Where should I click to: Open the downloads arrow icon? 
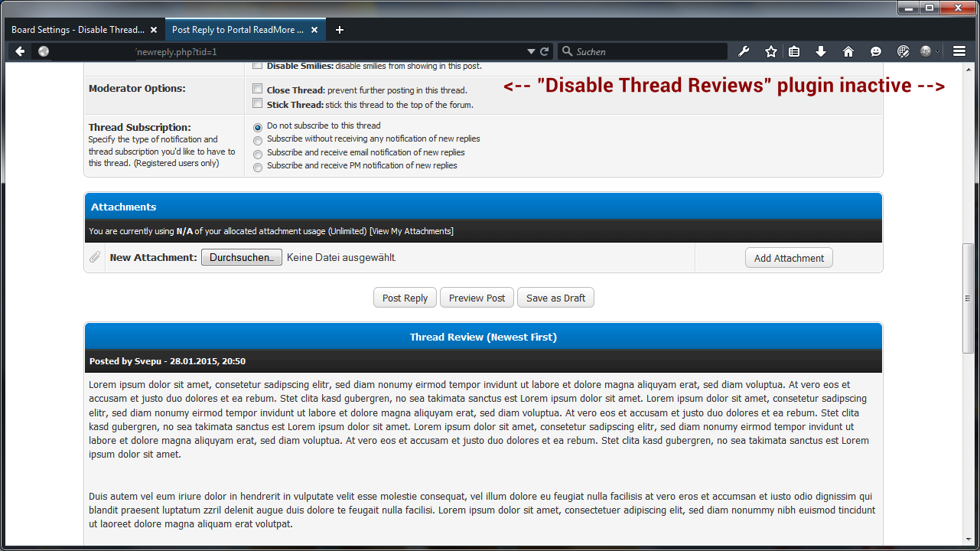coord(821,51)
